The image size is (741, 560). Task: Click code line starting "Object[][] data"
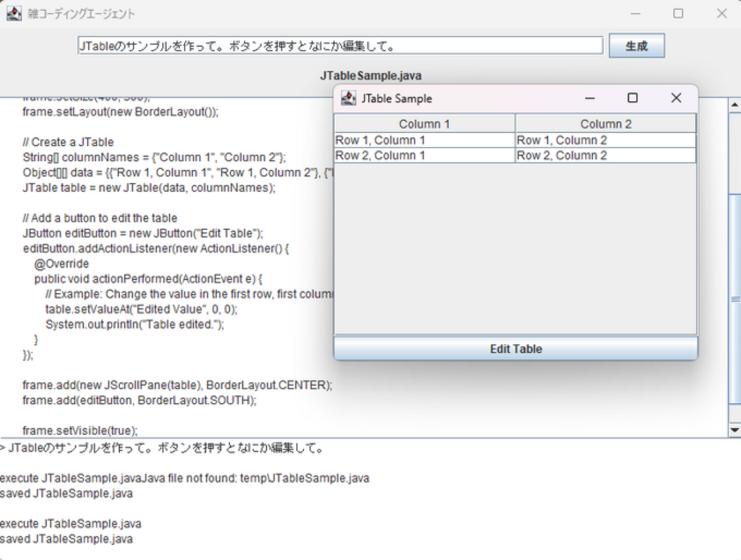[178, 173]
